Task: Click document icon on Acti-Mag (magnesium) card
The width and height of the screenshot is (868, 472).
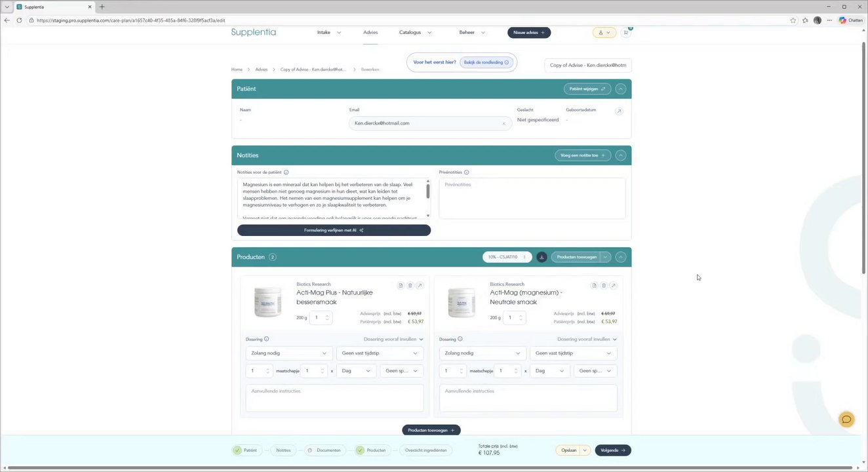Action: (595, 285)
